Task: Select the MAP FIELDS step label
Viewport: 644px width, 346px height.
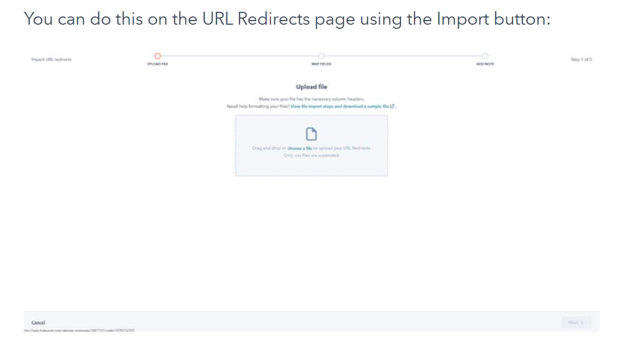Action: [x=321, y=64]
